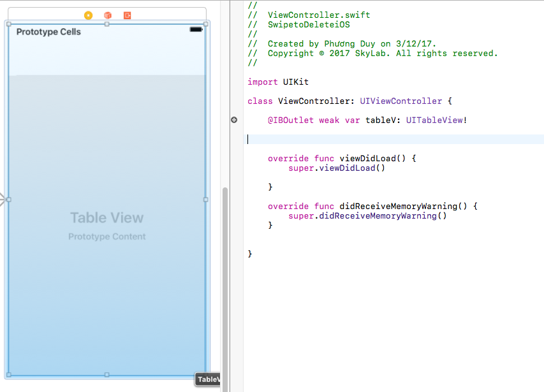Click the orange First Responder cube icon

[108, 15]
